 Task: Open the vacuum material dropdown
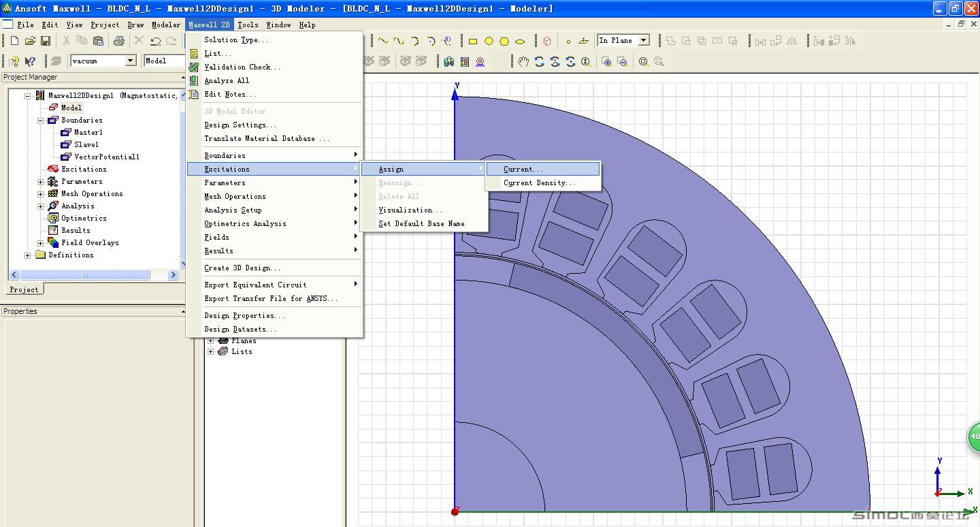(x=130, y=61)
